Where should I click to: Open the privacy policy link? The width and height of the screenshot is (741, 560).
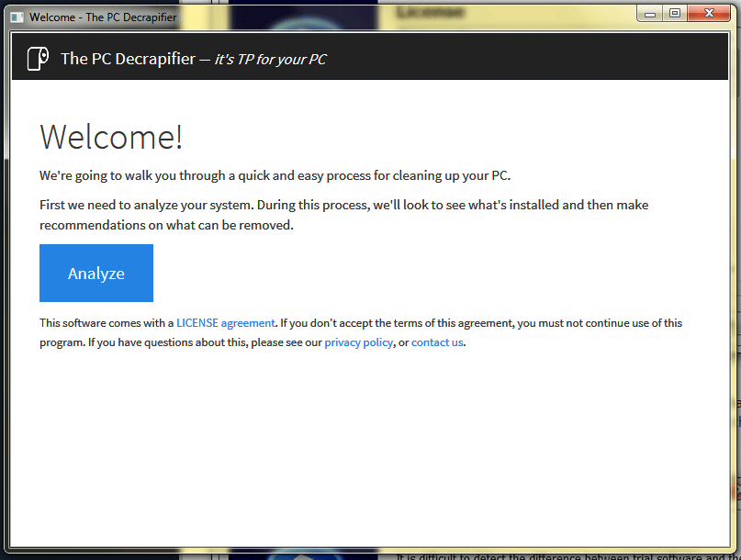[x=359, y=342]
